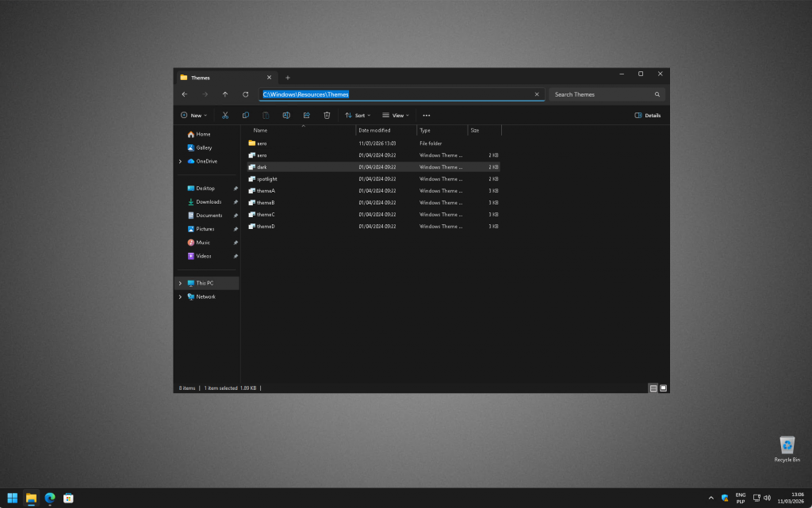Open the View dropdown menu
The image size is (812, 508).
point(396,115)
